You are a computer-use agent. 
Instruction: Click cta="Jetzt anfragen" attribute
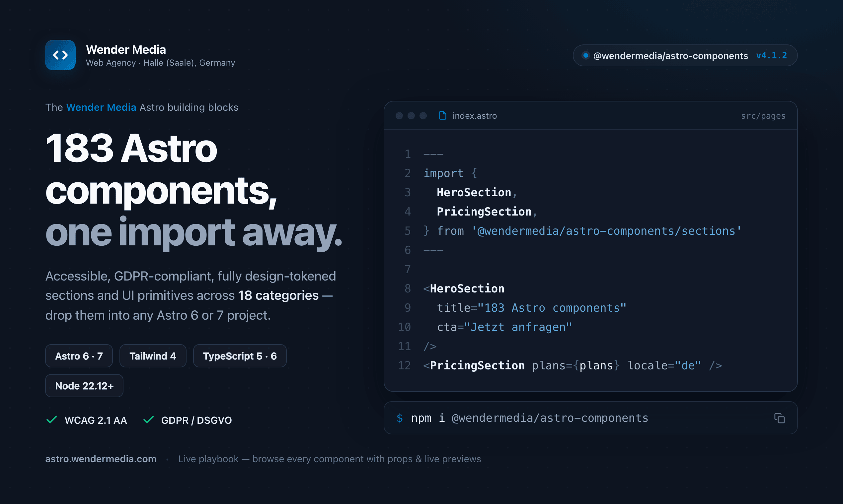pos(504,327)
